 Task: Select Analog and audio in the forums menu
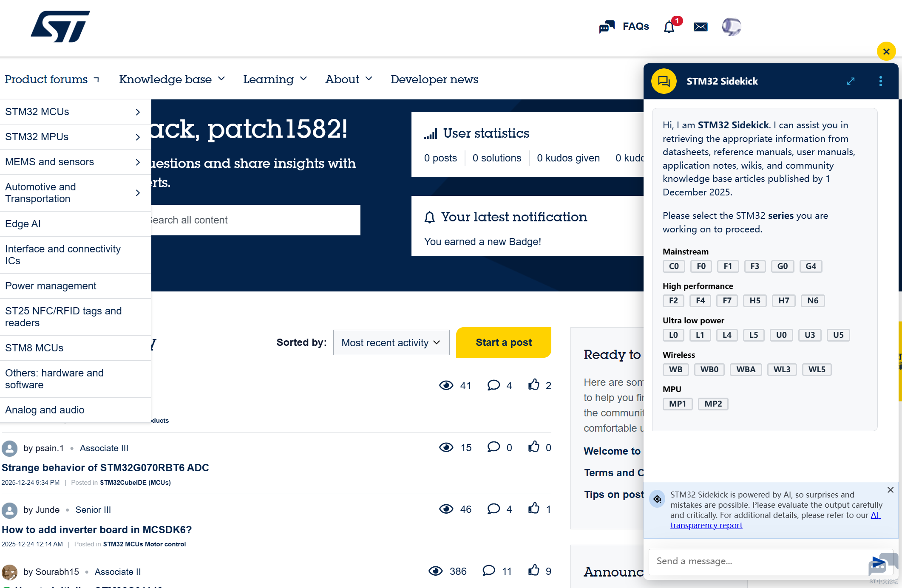(76, 410)
